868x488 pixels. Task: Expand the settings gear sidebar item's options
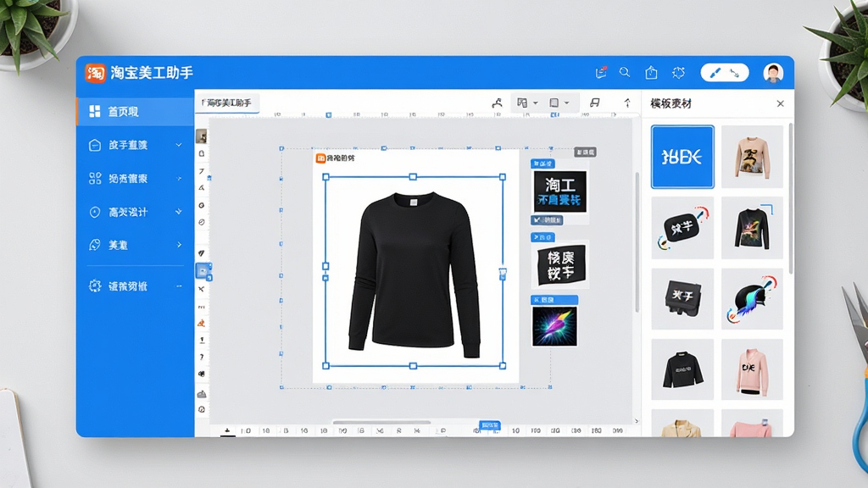pos(179,286)
